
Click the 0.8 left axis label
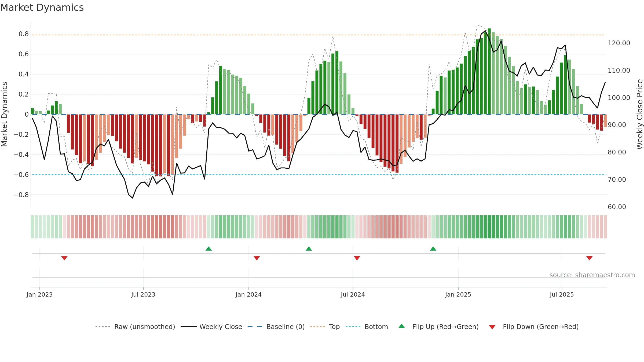click(x=24, y=34)
